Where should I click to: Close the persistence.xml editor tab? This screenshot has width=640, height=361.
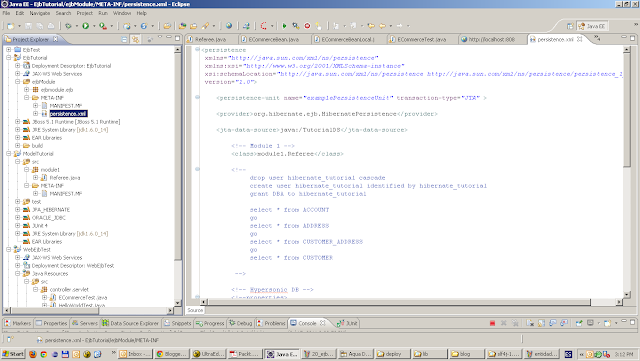click(x=580, y=39)
